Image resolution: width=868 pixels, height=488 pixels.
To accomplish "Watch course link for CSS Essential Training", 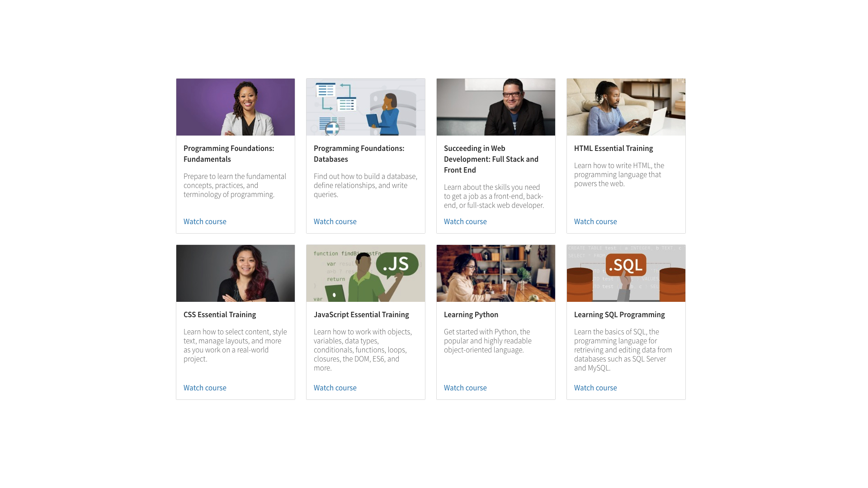I will coord(205,388).
